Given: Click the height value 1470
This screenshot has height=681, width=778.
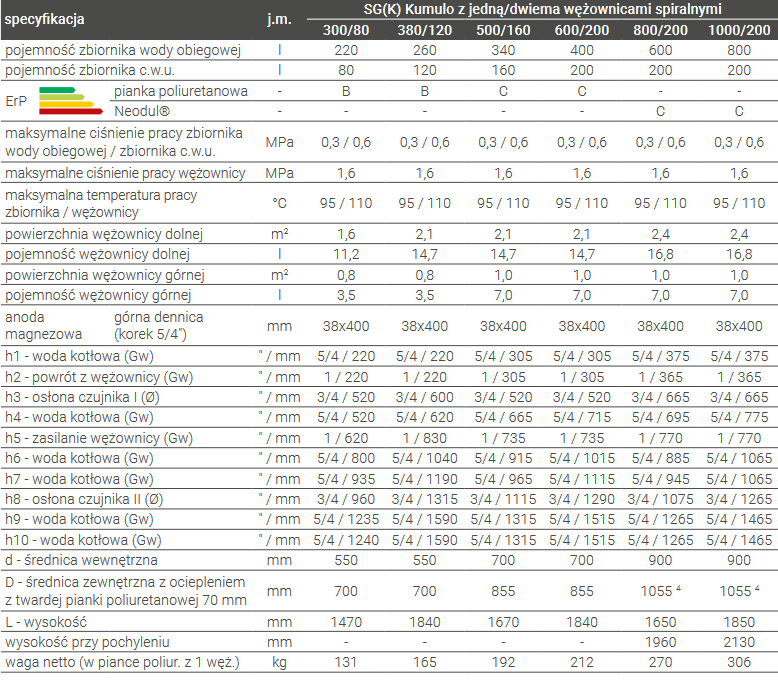Looking at the screenshot, I should tap(346, 622).
